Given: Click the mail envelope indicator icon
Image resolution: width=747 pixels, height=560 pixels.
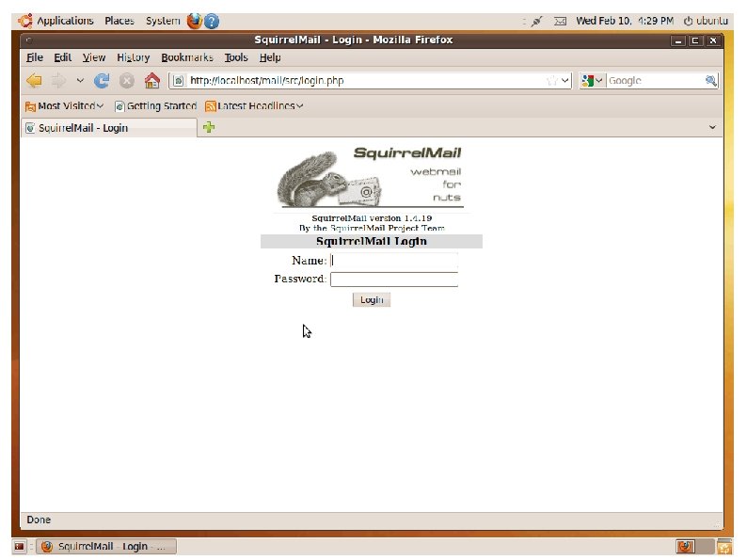Looking at the screenshot, I should (561, 21).
